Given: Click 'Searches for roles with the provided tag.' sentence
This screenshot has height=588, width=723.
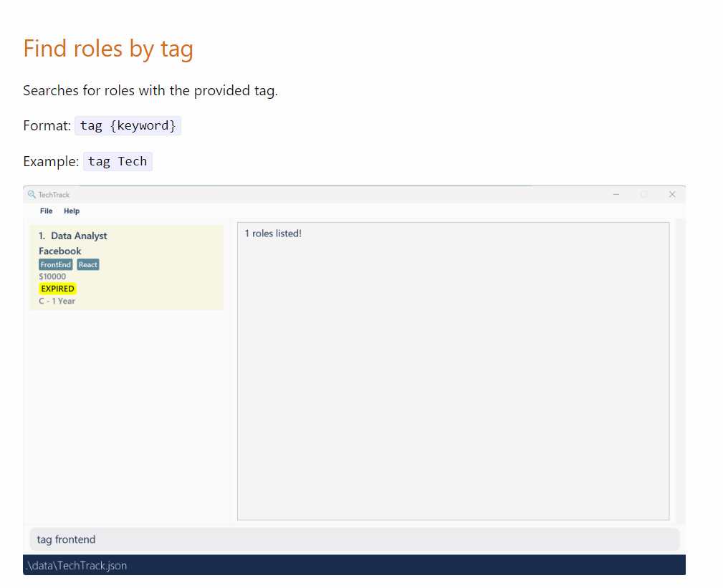Looking at the screenshot, I should (x=150, y=91).
